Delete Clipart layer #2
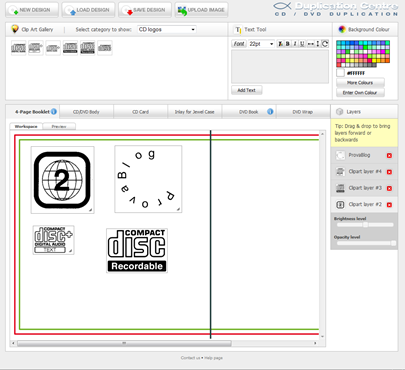Screen dimensions: 405x370 click(389, 205)
